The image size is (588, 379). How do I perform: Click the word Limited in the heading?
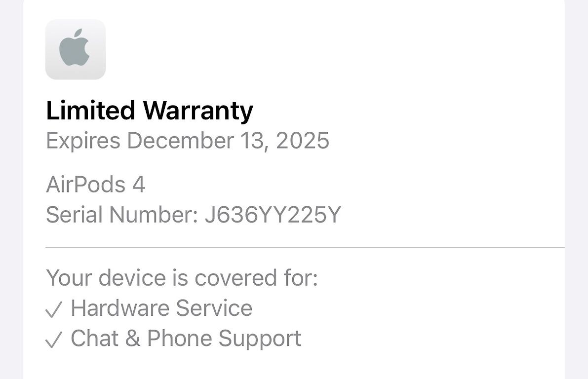click(90, 110)
